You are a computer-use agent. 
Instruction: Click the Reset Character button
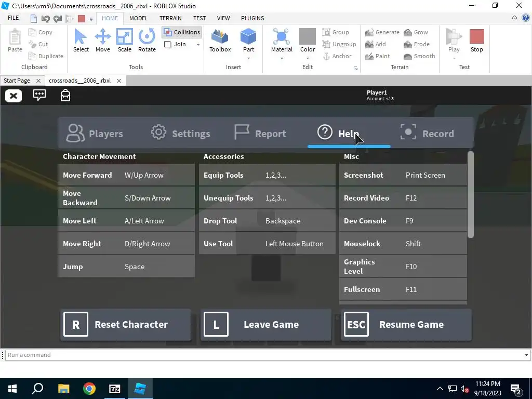pyautogui.click(x=126, y=324)
